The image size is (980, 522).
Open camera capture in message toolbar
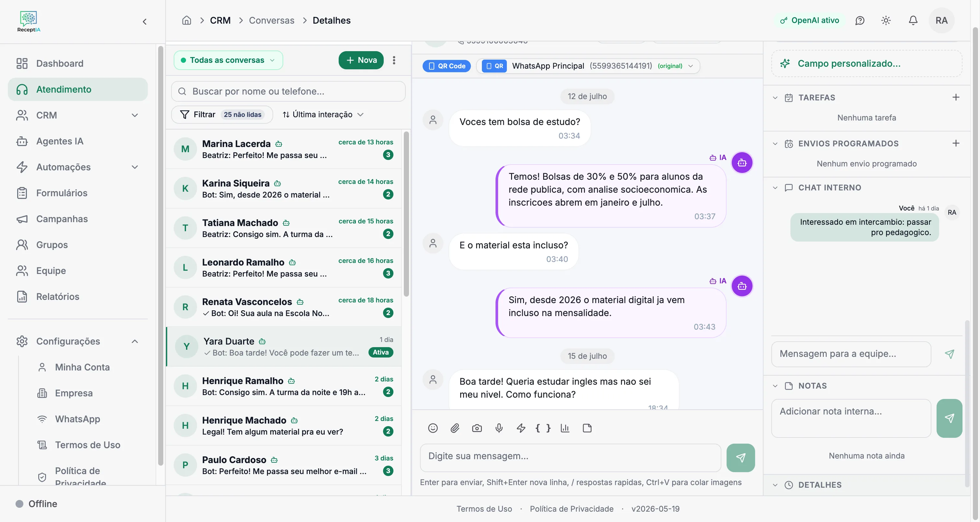tap(477, 428)
